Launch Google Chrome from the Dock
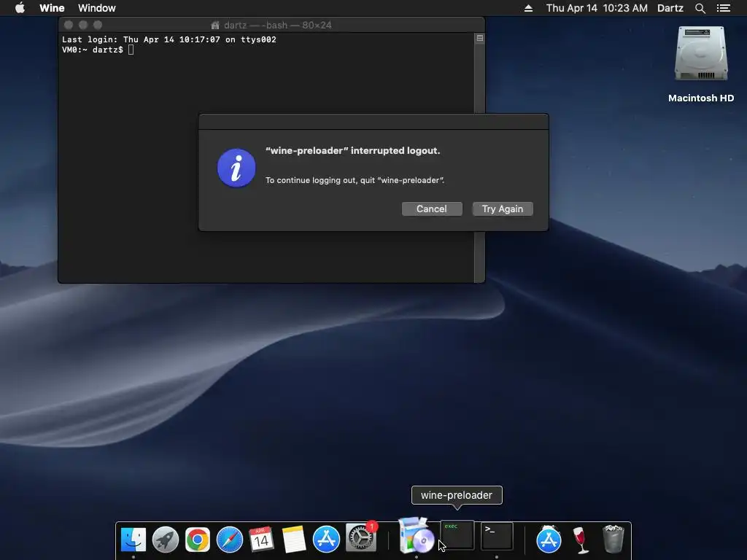The image size is (747, 560). [197, 539]
